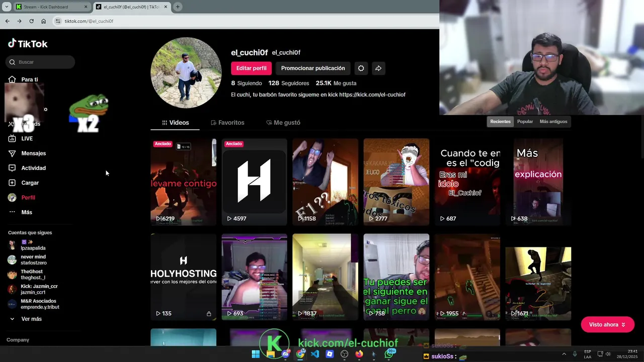Open File Explorer from the taskbar
The image size is (644, 362).
pos(271,354)
